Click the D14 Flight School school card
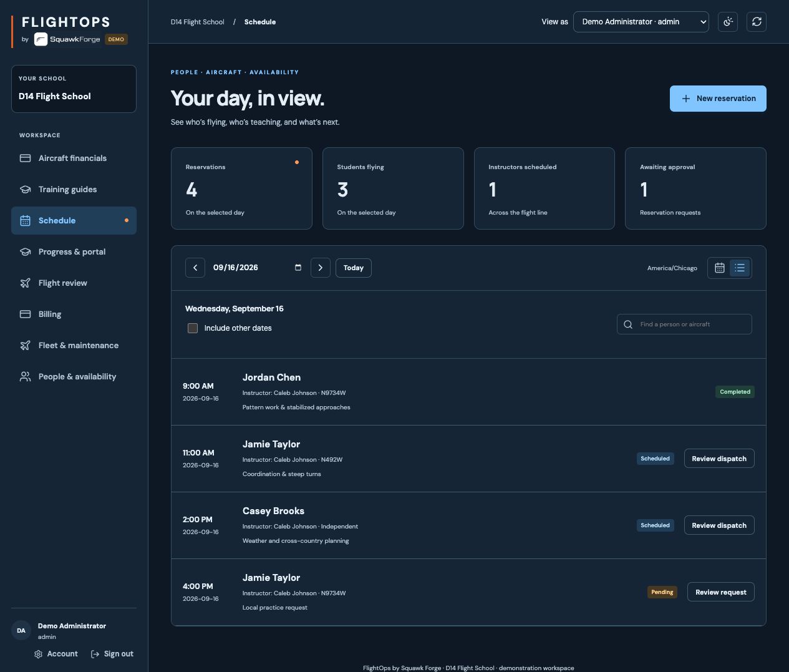Image resolution: width=789 pixels, height=672 pixels. pyautogui.click(x=74, y=89)
